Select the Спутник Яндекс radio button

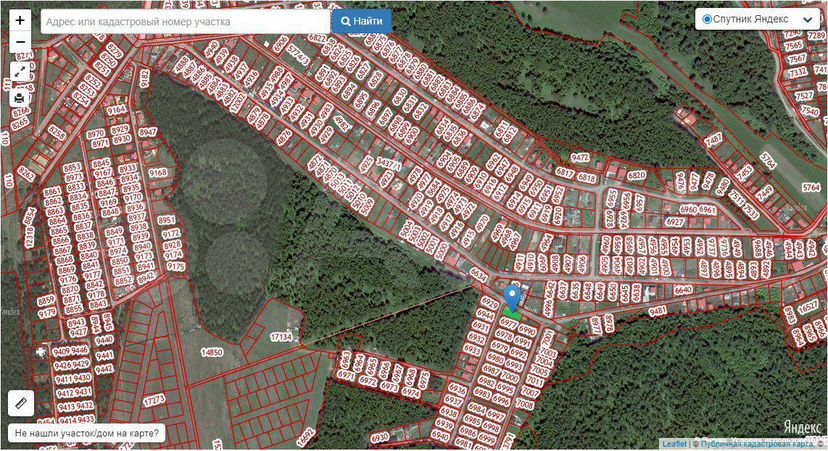pyautogui.click(x=708, y=19)
